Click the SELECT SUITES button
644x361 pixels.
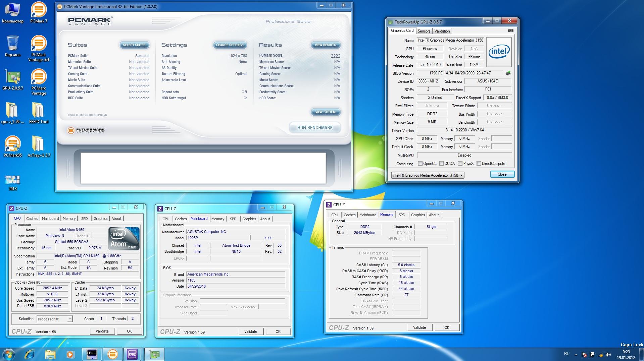(134, 45)
